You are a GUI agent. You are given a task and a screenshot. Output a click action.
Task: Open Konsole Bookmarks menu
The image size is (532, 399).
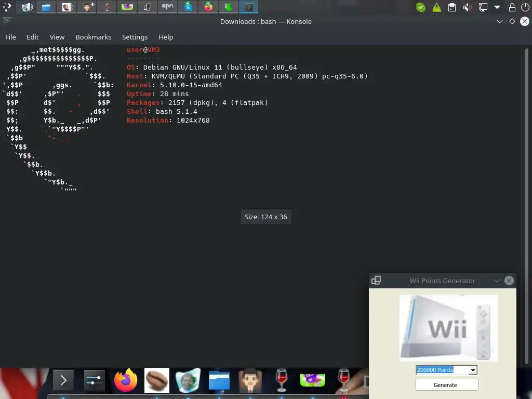pos(94,37)
